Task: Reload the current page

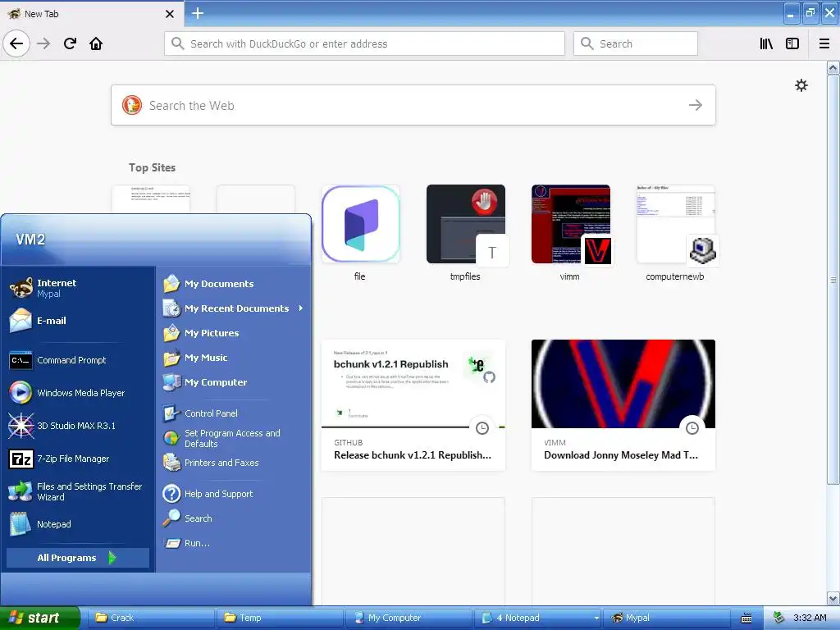Action: (70, 43)
